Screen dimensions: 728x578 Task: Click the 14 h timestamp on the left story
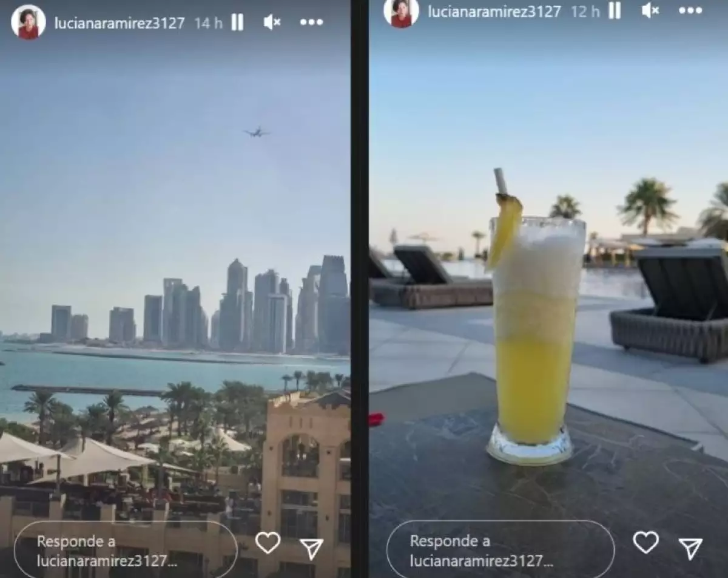coord(208,23)
